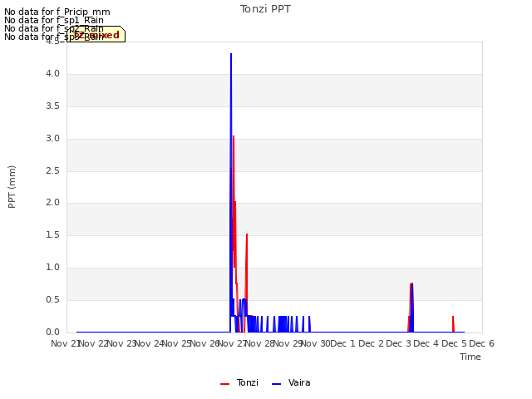Image resolution: width=532 pixels, height=399 pixels.
Task: Toggle the Vaira series in the legend
Action: tap(291, 382)
